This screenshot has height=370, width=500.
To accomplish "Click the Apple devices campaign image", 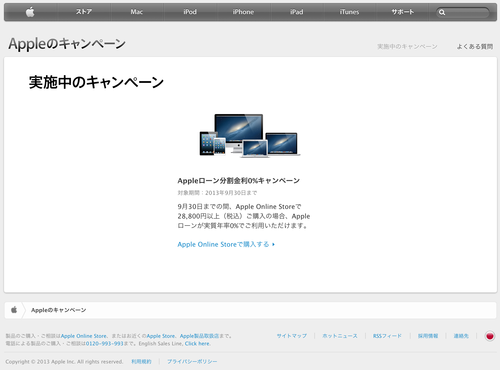I will 250,135.
